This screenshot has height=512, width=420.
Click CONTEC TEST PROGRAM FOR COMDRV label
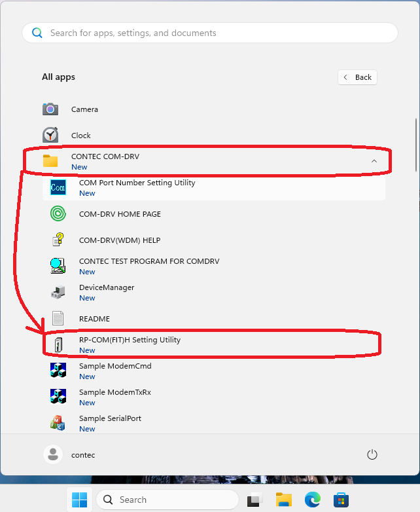[x=149, y=261]
